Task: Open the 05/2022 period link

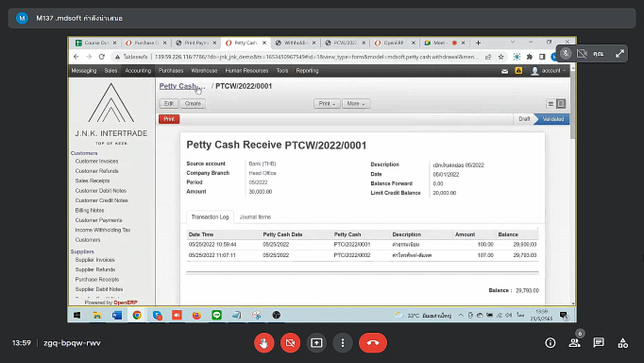Action: point(258,182)
